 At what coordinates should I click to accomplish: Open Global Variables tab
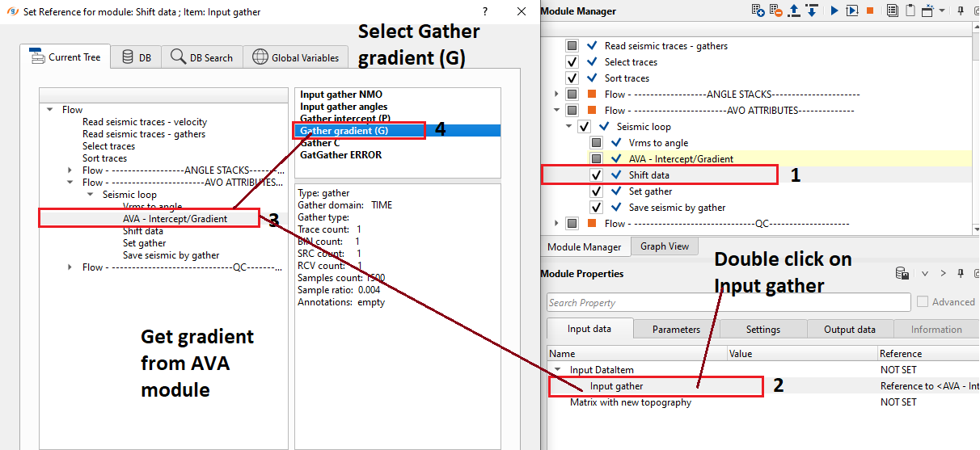(296, 57)
